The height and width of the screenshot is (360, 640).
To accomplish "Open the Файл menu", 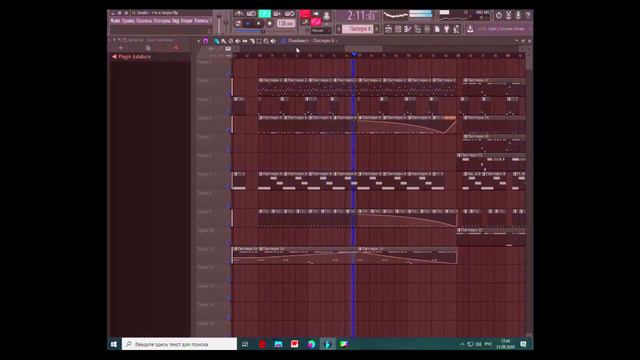I will tap(115, 21).
